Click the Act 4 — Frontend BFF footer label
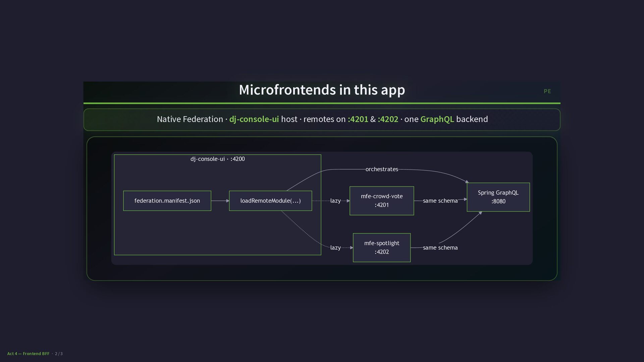 pyautogui.click(x=28, y=354)
